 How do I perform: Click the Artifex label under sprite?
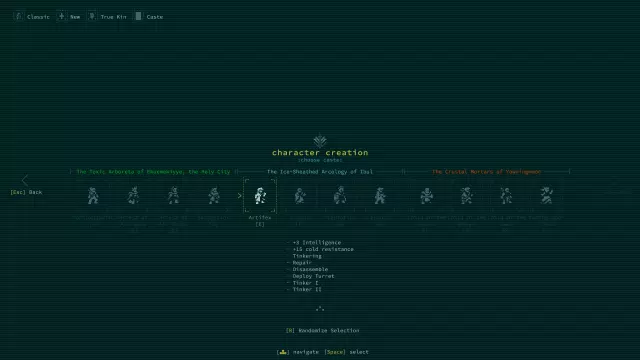(x=260, y=218)
